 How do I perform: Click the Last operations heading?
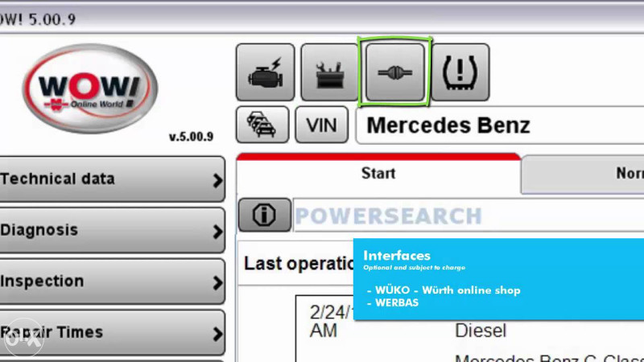pyautogui.click(x=299, y=264)
